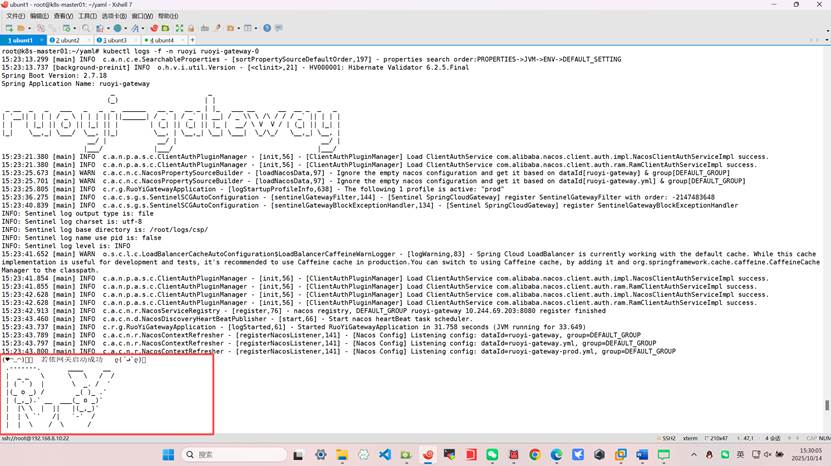Click the tray volume speaker icon
The image size is (831, 466).
click(x=767, y=454)
